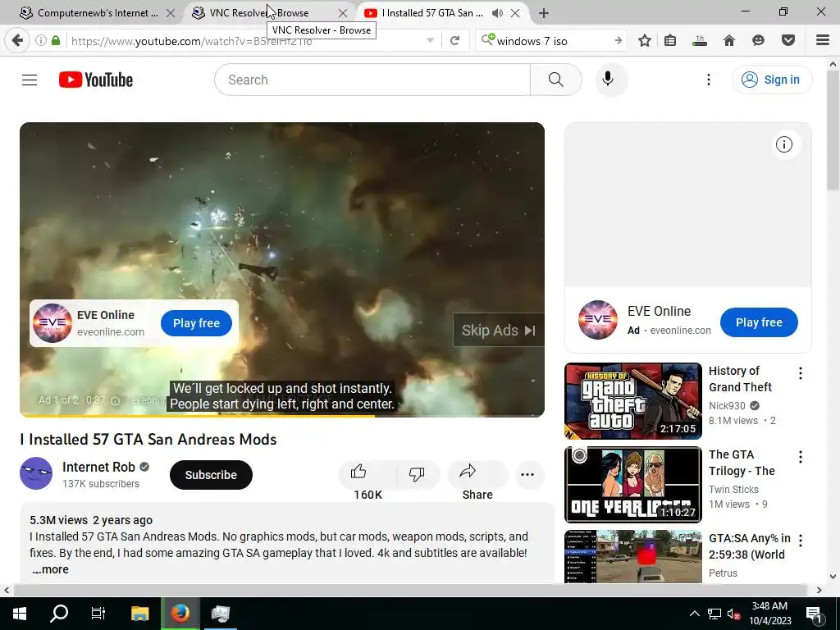Click the Firefox taskbar icon
The height and width of the screenshot is (630, 840).
180,614
